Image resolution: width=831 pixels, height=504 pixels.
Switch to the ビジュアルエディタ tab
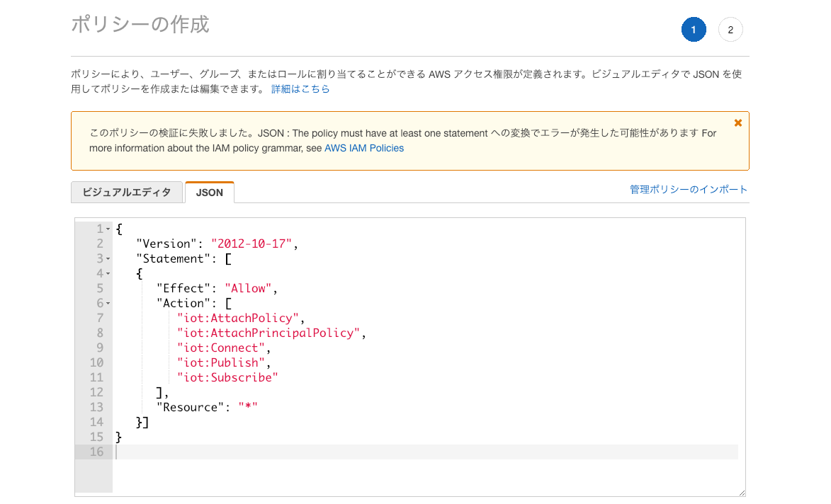[126, 192]
